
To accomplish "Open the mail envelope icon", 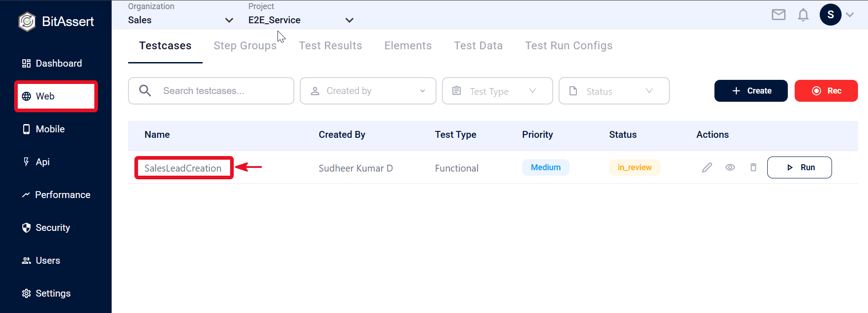I will point(779,15).
